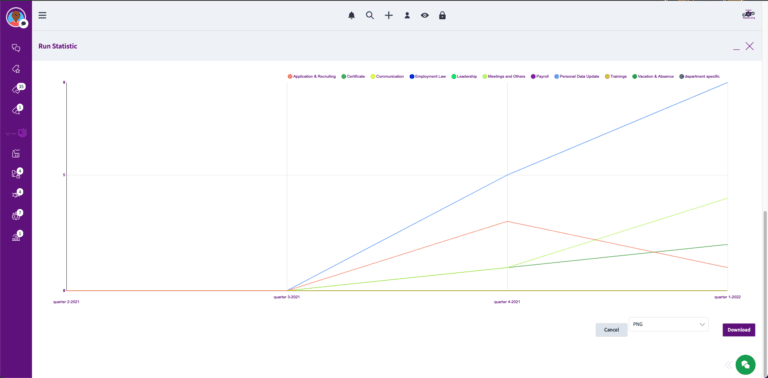Image resolution: width=768 pixels, height=378 pixels.
Task: Click the company logo in top right
Action: (749, 15)
